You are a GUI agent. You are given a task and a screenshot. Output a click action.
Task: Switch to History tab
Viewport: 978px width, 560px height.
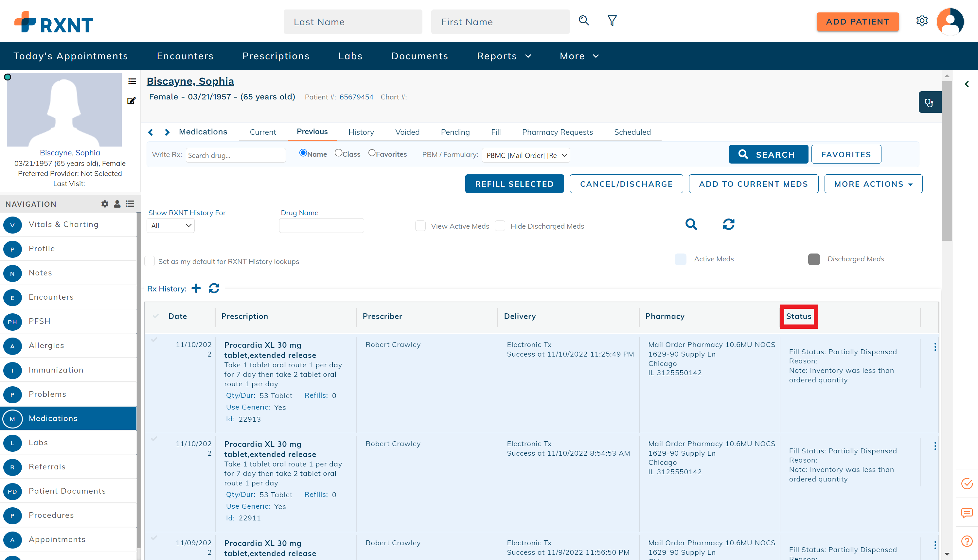(x=361, y=132)
